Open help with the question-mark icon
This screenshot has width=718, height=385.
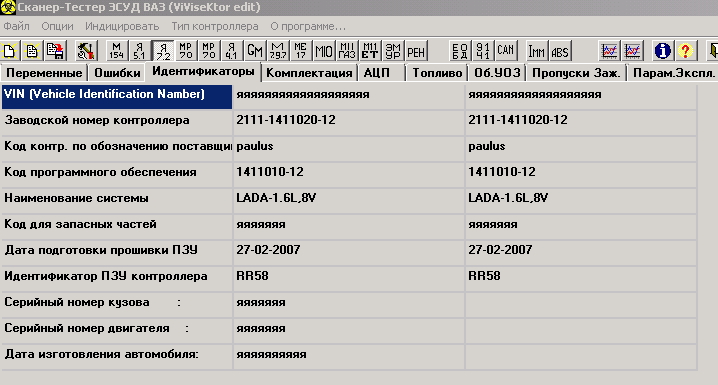[685, 51]
